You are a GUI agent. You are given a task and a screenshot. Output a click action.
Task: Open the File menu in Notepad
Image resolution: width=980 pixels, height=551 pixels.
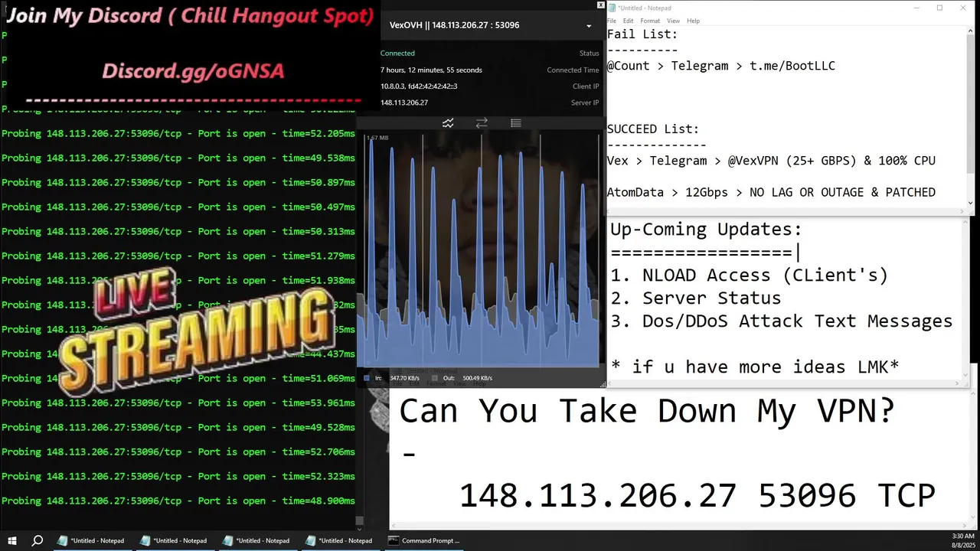click(x=611, y=21)
